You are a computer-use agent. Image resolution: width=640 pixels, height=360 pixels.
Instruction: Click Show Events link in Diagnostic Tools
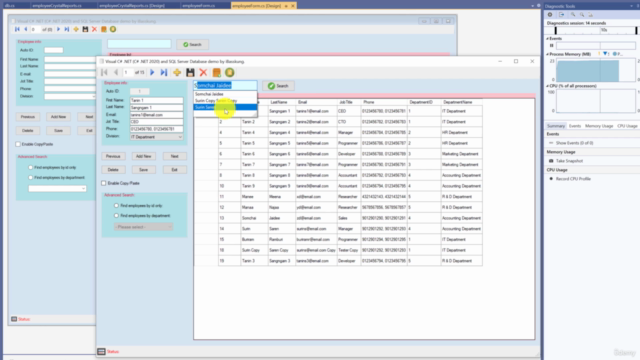(574, 143)
